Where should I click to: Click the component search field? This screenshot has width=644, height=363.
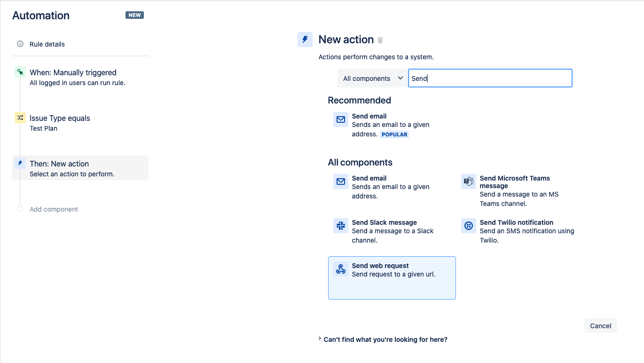coord(490,79)
